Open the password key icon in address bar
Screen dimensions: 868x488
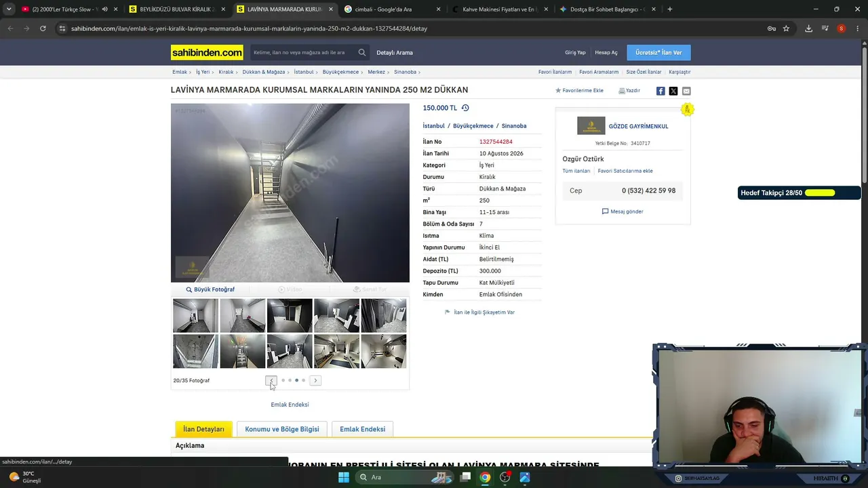[x=771, y=28]
